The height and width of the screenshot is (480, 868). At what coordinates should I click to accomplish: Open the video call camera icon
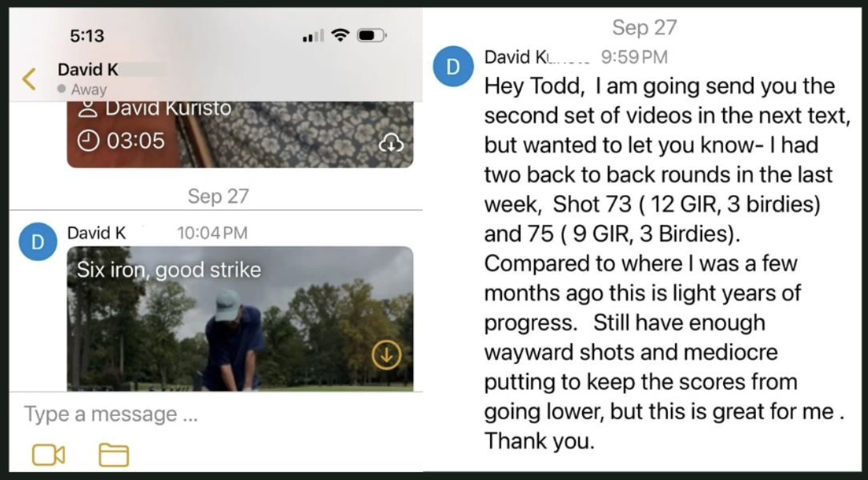pos(49,455)
